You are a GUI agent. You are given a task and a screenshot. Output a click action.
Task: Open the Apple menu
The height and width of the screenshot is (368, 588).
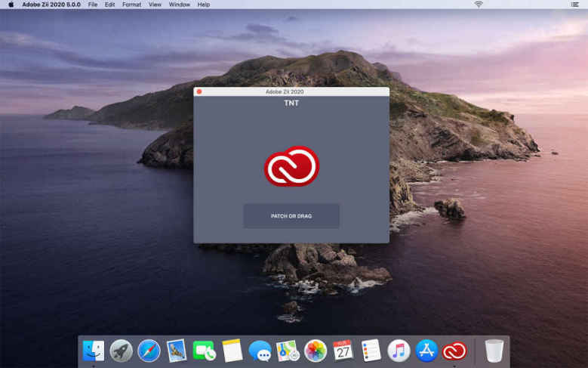click(11, 5)
